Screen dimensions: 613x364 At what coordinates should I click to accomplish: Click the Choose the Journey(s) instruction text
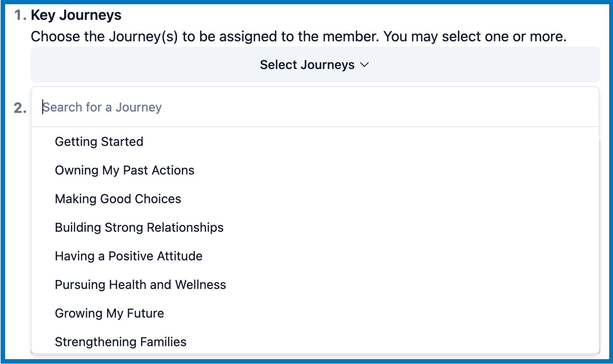tap(298, 37)
